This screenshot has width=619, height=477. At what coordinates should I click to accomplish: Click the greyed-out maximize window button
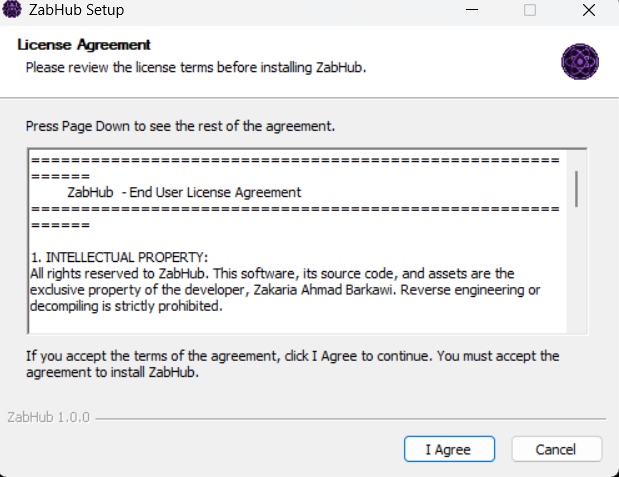click(530, 10)
